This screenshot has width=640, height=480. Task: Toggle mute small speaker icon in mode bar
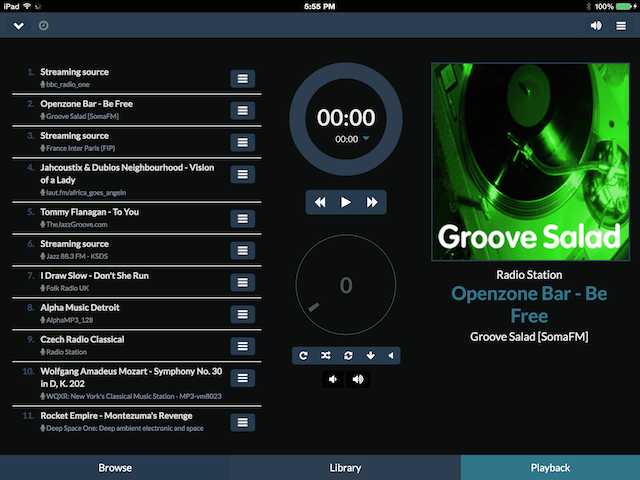(x=391, y=356)
